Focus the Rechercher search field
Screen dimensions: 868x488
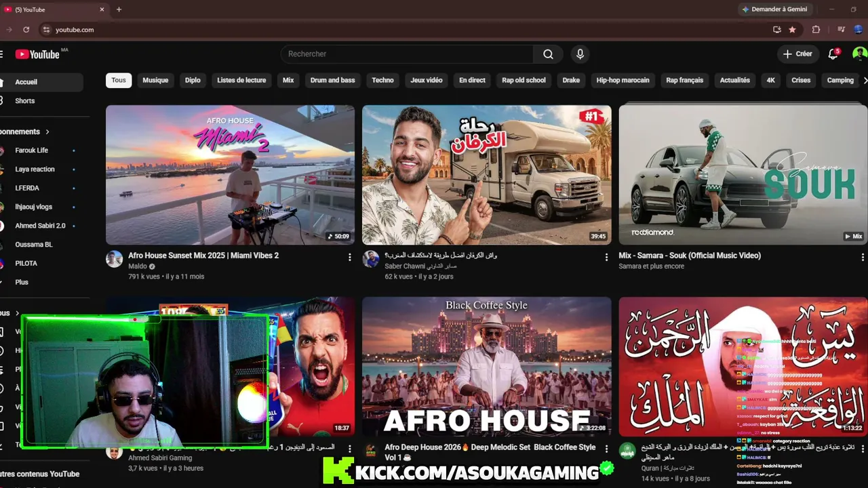pos(407,54)
